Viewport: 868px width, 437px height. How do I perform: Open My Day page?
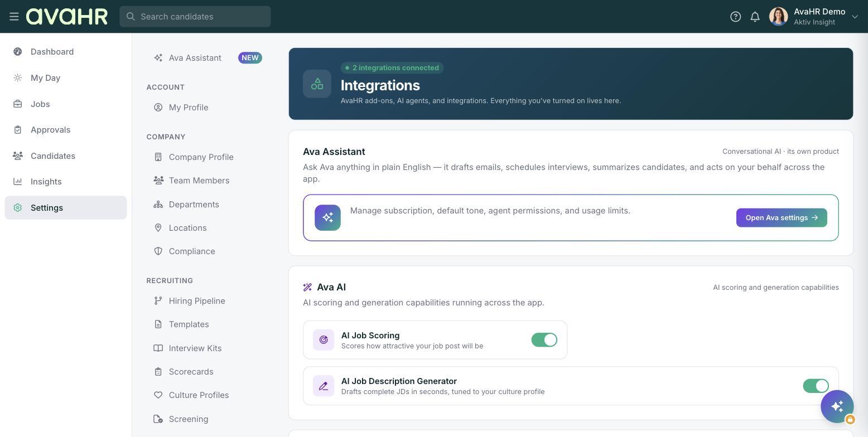click(66, 78)
